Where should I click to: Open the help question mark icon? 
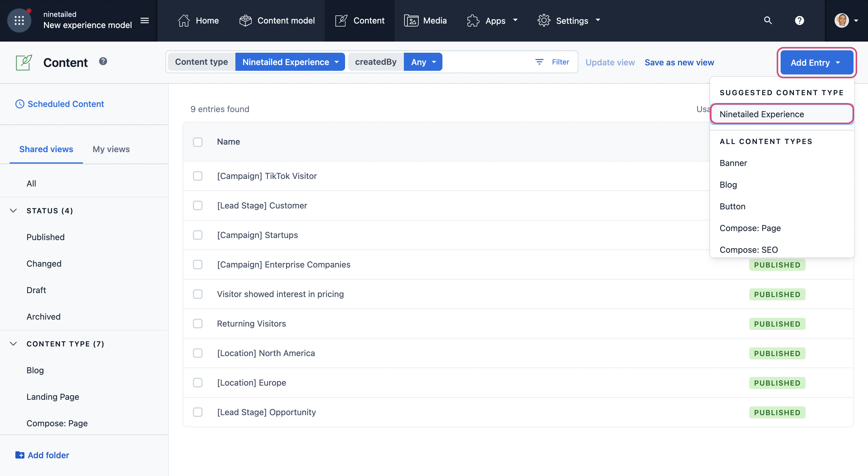pyautogui.click(x=799, y=20)
